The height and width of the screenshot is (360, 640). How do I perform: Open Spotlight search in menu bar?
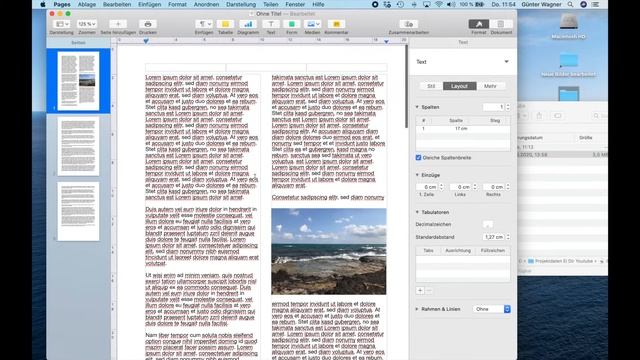[570, 4]
